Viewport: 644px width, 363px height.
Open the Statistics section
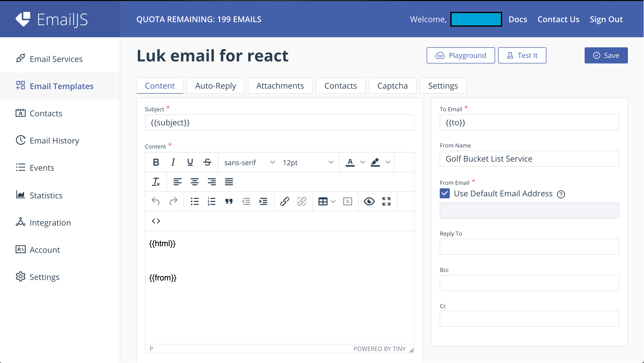point(46,195)
